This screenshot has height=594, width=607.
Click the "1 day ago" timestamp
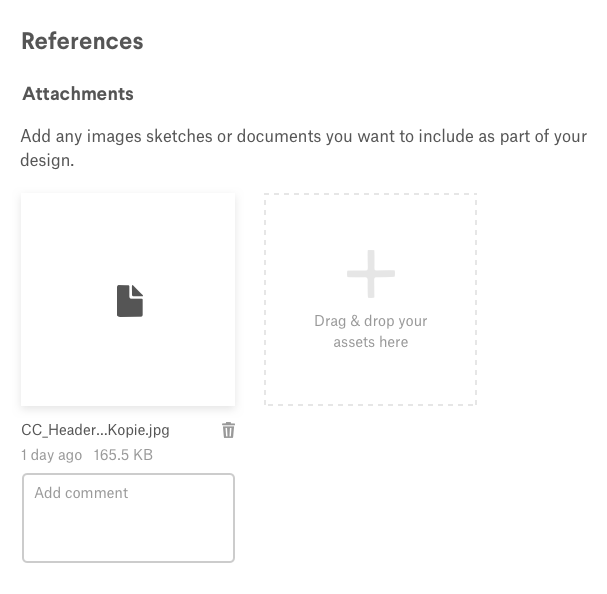click(51, 455)
